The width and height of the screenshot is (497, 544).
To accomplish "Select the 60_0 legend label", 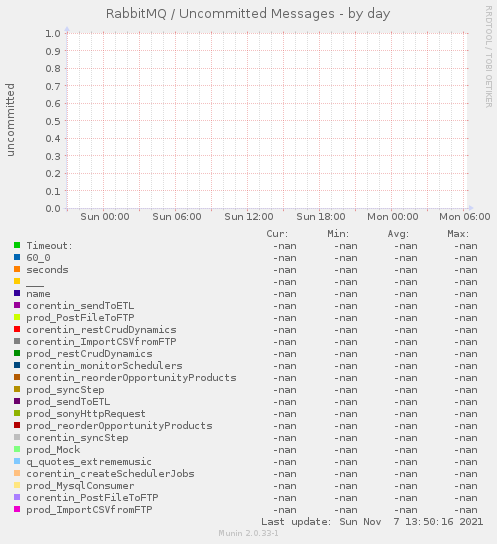I will 38,258.
